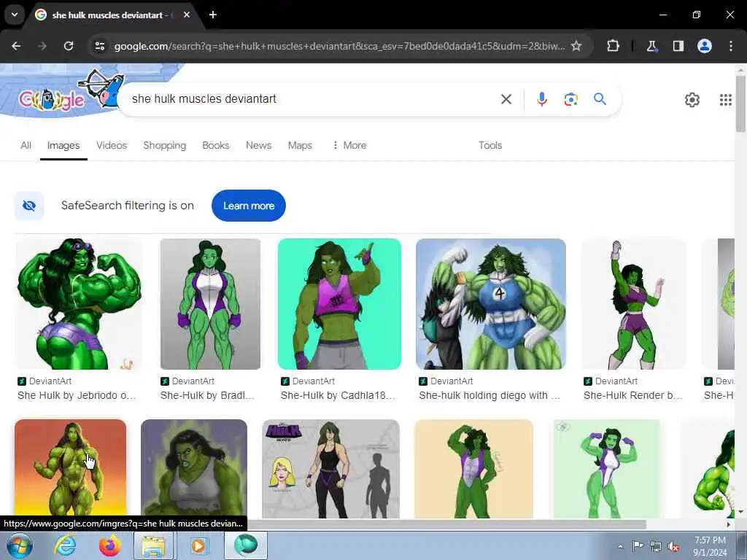Open the She Hulk by Jebriodo thumbnail
Screen dimensions: 747x560
(x=80, y=304)
